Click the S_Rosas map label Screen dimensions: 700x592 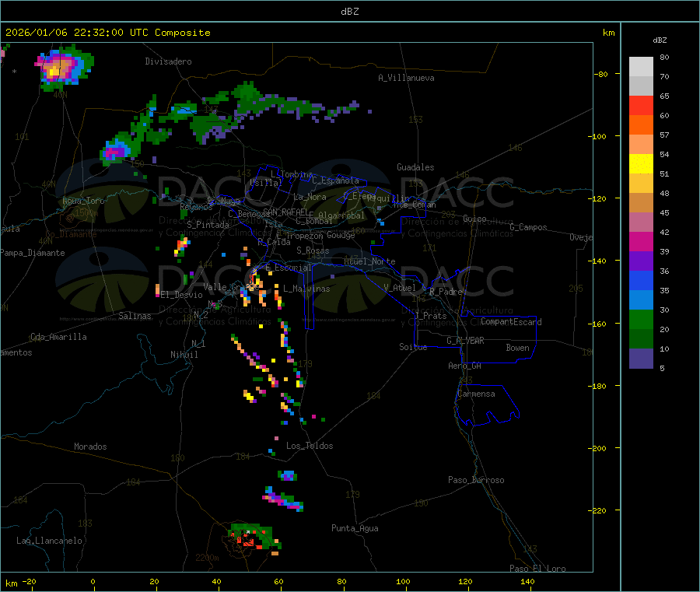pos(313,250)
